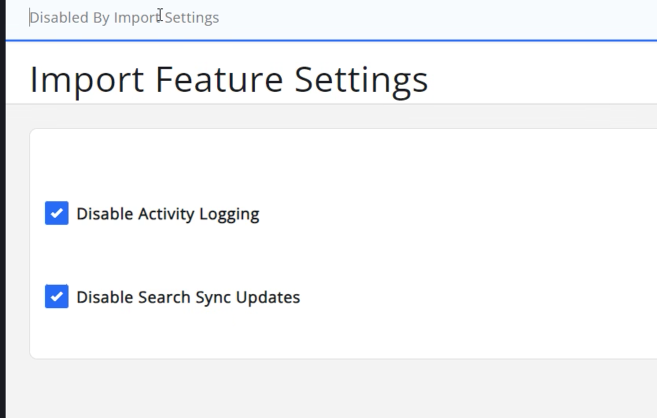Focus the "Disabled By Import Settings" search field

tap(300, 18)
